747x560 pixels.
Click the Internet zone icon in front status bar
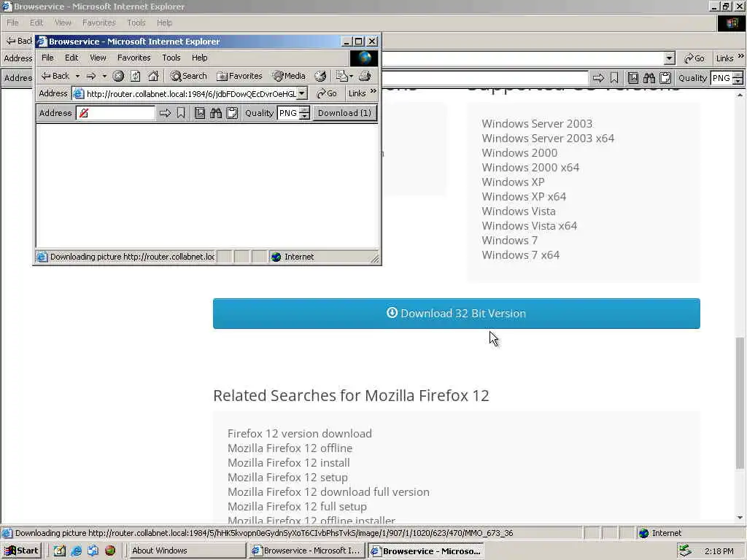click(x=276, y=257)
